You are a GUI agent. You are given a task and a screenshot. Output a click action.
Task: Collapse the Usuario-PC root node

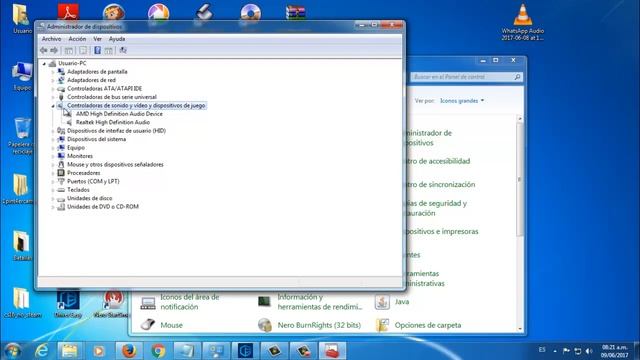(44, 64)
